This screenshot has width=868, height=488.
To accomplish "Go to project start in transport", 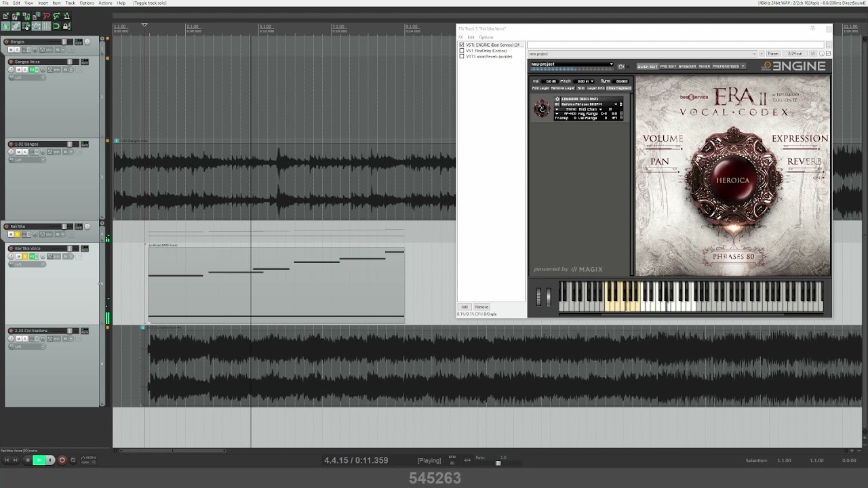I will coord(7,460).
